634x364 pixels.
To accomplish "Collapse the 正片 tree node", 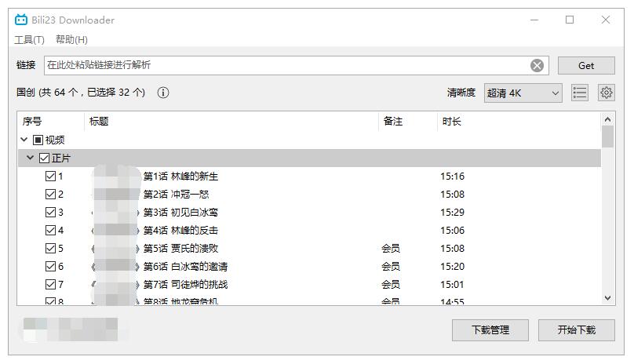I will pos(31,158).
